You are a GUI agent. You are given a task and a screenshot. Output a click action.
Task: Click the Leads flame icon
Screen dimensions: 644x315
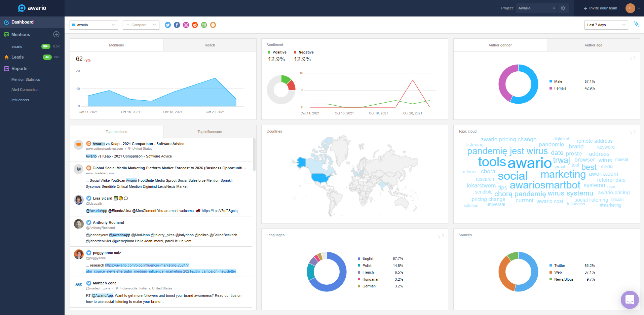coord(6,57)
